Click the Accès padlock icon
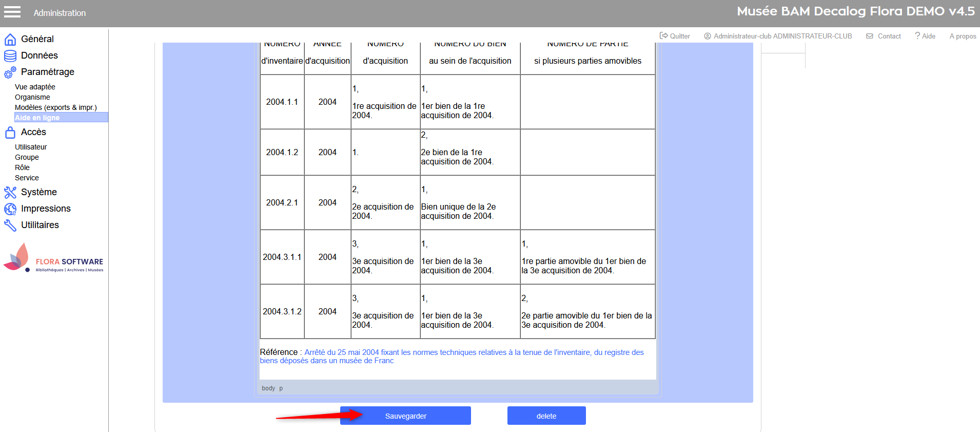Viewport: 980px width, 432px height. (10, 133)
